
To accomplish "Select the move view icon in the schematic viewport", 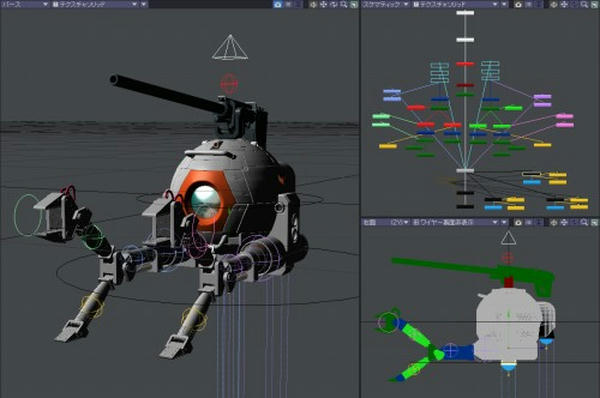I will tap(564, 4).
